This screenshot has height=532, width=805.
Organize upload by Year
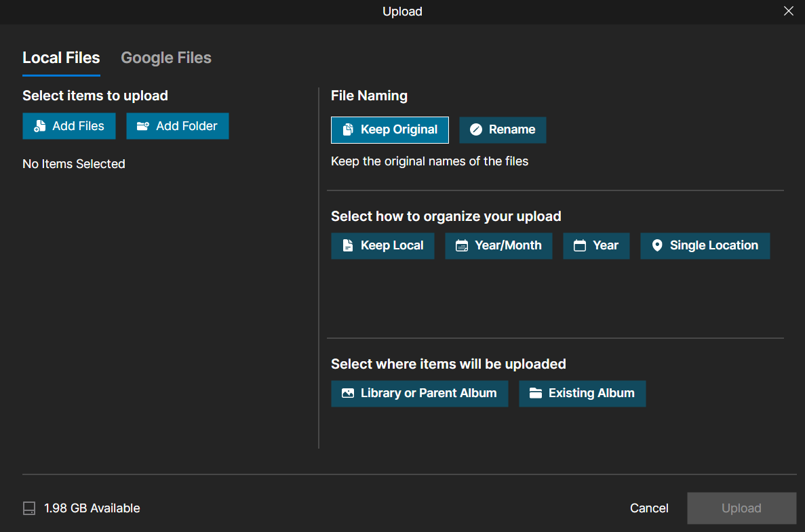coord(596,246)
